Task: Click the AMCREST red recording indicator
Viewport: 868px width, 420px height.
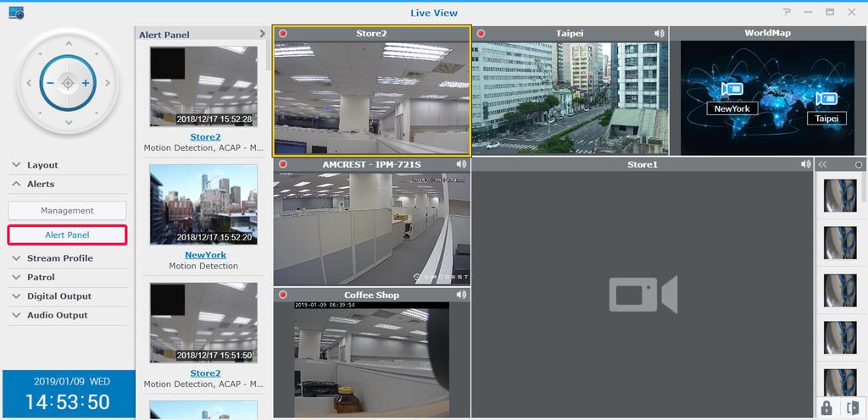Action: (x=283, y=164)
